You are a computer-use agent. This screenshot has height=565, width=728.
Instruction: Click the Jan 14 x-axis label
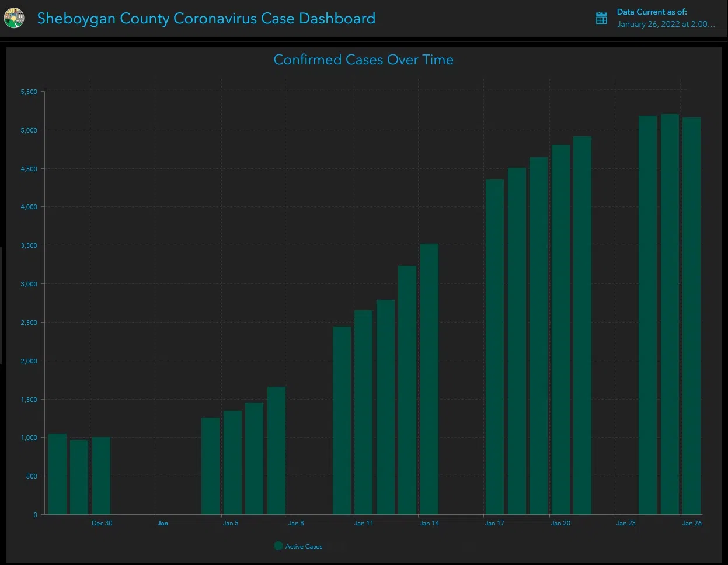pos(429,523)
